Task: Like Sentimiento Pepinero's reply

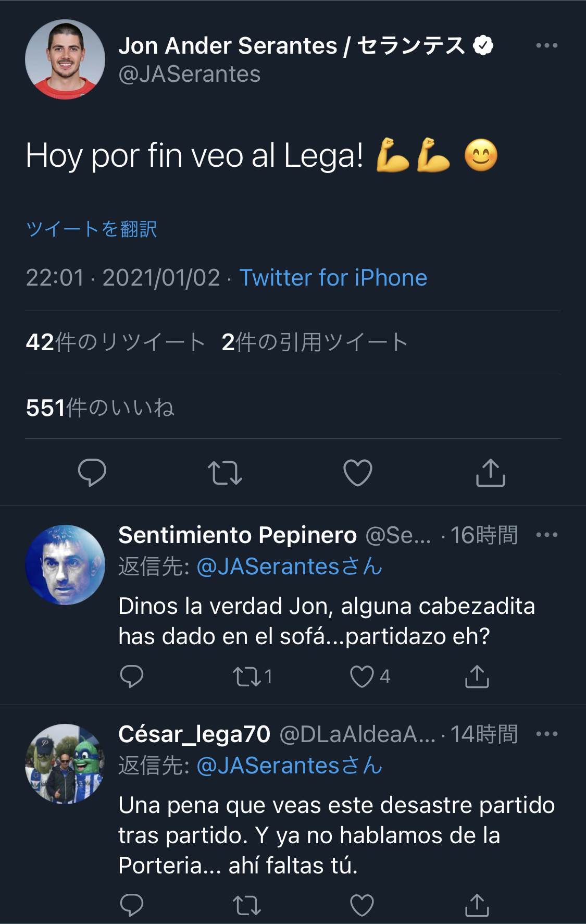Action: 362,676
